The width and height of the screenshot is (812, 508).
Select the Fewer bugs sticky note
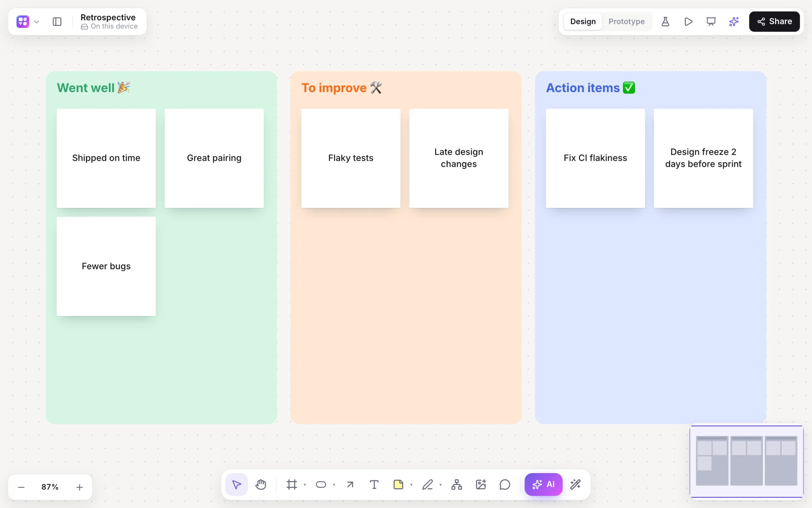[x=106, y=266]
